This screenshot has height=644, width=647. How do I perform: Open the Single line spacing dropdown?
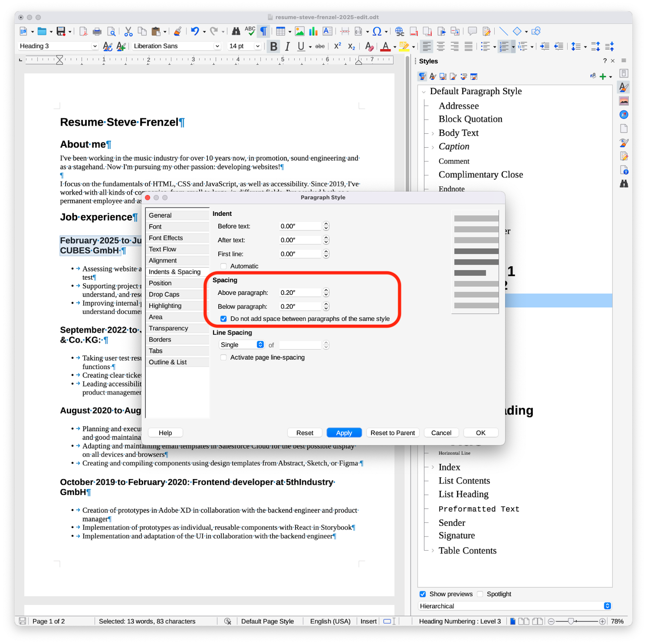tap(242, 345)
